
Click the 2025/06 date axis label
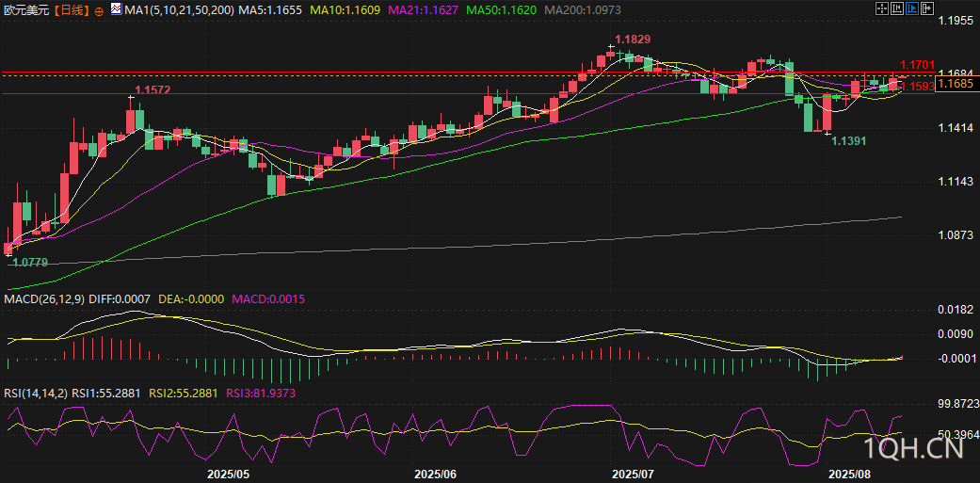click(436, 475)
